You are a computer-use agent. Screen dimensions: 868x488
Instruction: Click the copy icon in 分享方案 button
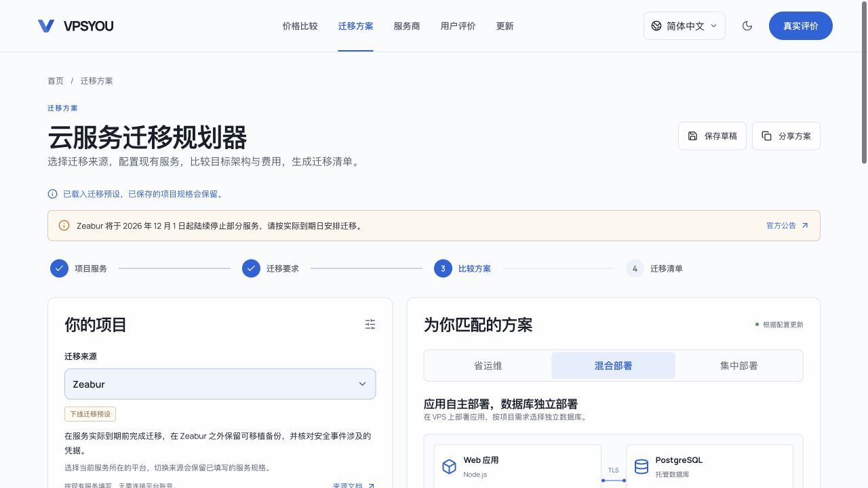tap(766, 136)
